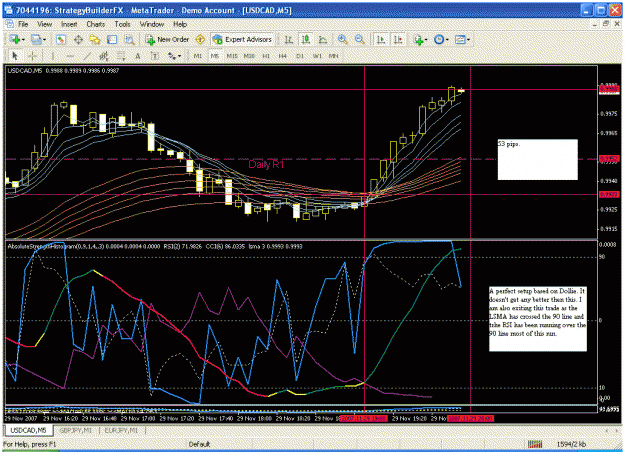Toggle the Expert Advisors button
The height and width of the screenshot is (452, 625).
(x=242, y=39)
